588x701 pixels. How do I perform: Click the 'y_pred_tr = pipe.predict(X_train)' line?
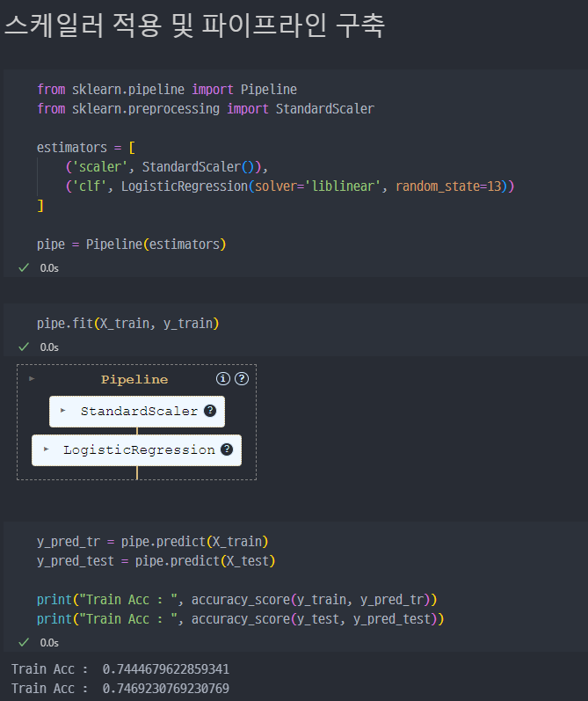coord(152,542)
